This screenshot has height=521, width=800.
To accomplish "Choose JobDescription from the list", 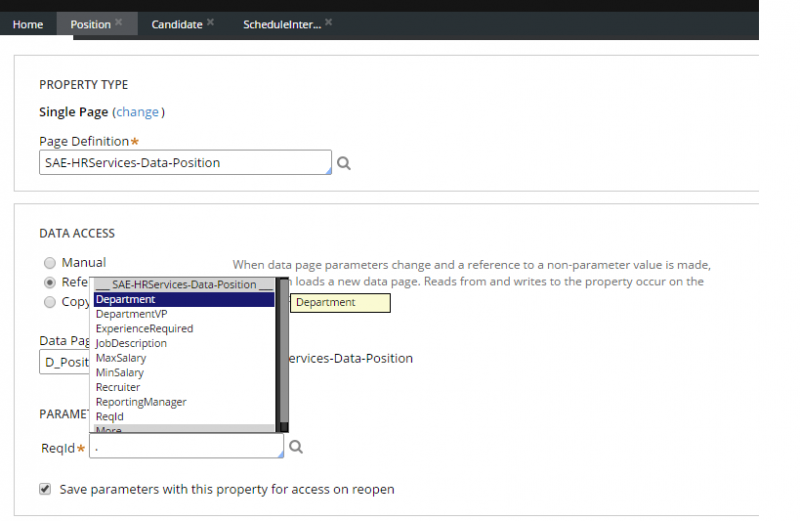I will point(184,343).
